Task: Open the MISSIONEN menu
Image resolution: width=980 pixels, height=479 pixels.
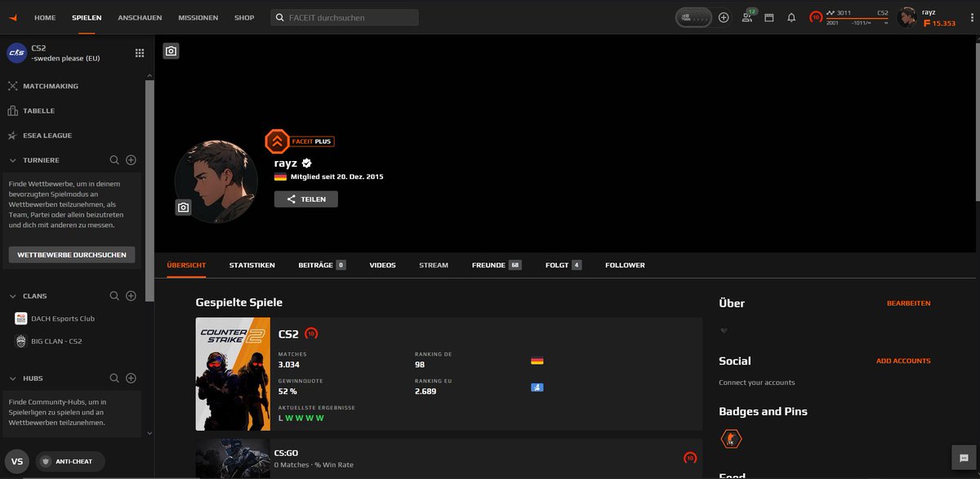Action: [x=198, y=17]
